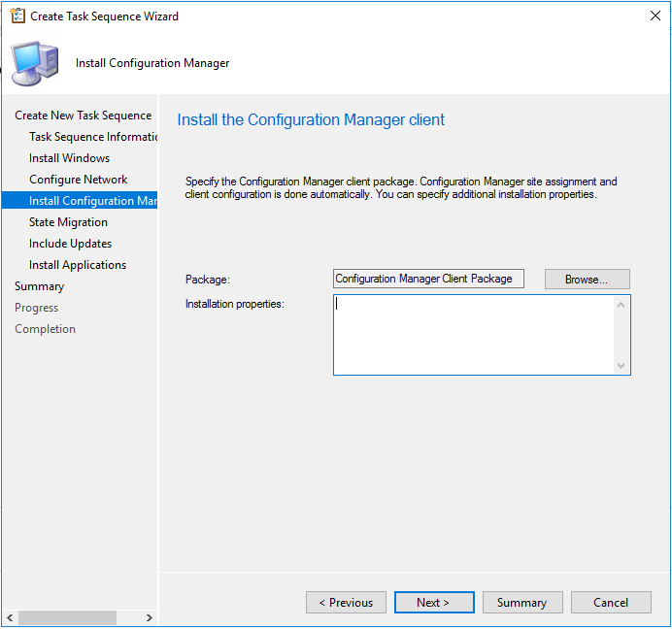Click the properties box scroll down arrow

click(621, 366)
